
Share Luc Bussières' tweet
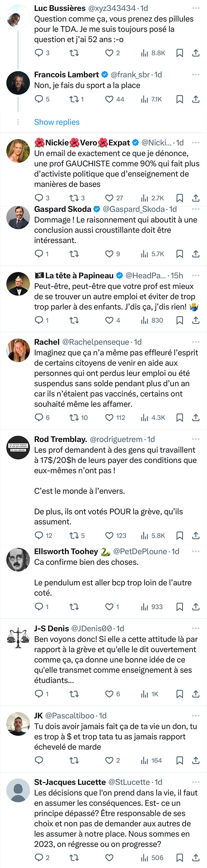[196, 53]
